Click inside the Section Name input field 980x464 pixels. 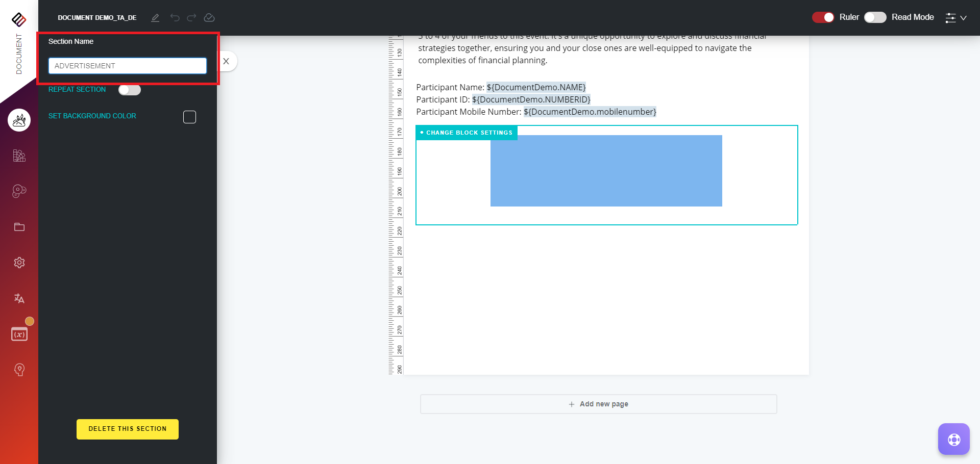point(127,65)
